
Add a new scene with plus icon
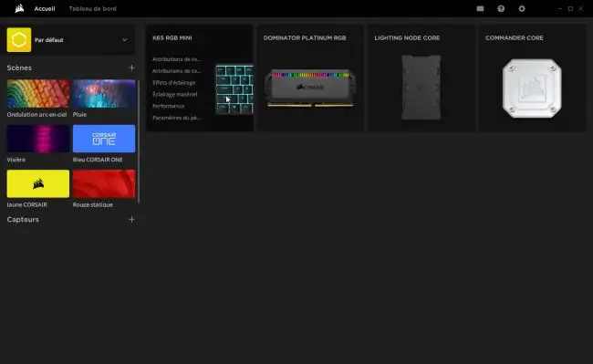(x=131, y=68)
